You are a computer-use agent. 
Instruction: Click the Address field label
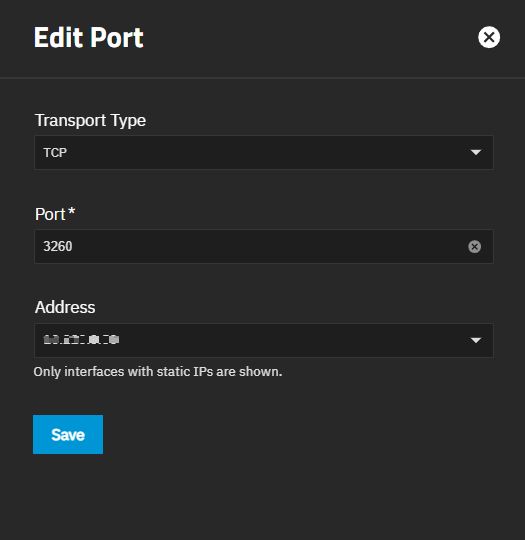65,307
